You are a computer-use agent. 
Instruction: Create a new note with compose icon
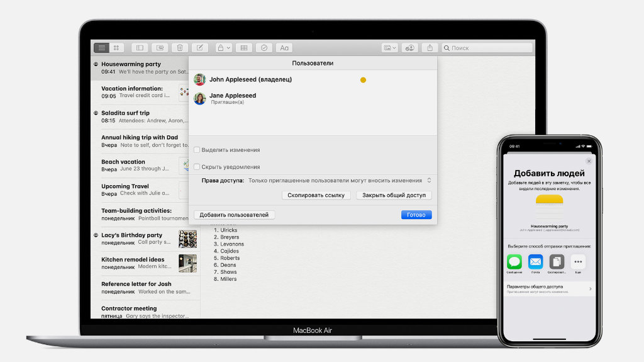199,48
